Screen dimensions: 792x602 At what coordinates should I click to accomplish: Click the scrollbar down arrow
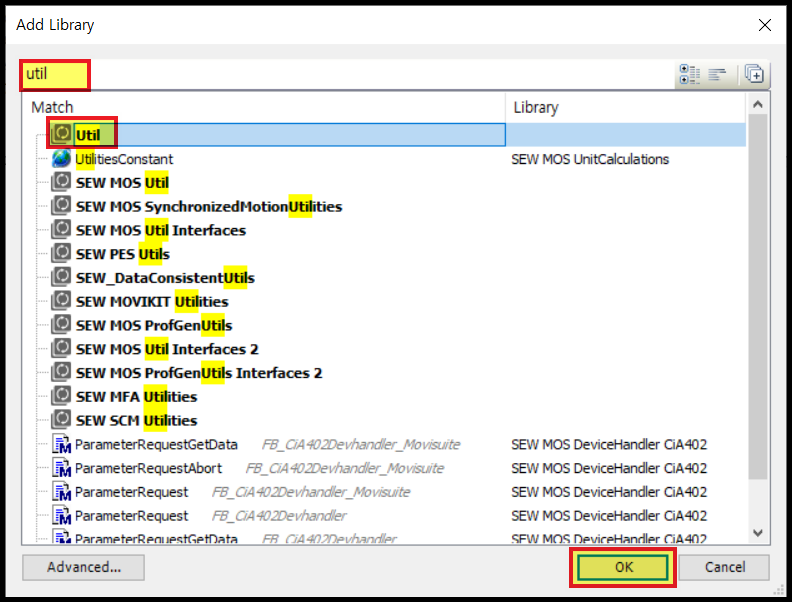tap(758, 533)
